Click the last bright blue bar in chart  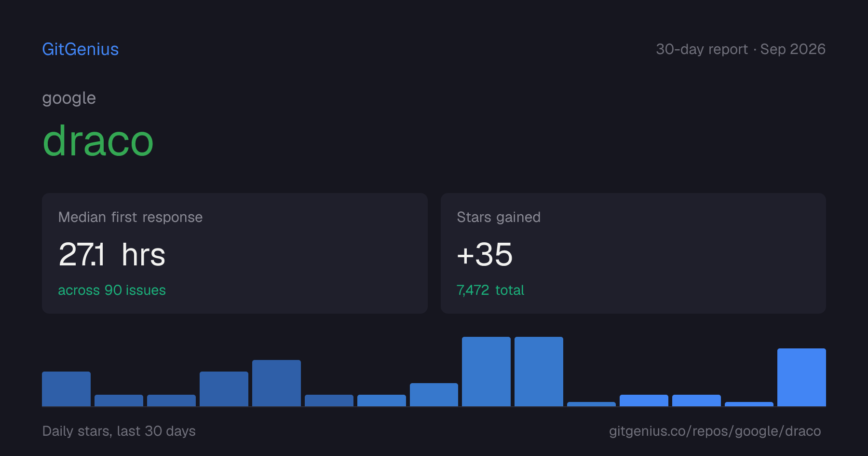pyautogui.click(x=801, y=377)
